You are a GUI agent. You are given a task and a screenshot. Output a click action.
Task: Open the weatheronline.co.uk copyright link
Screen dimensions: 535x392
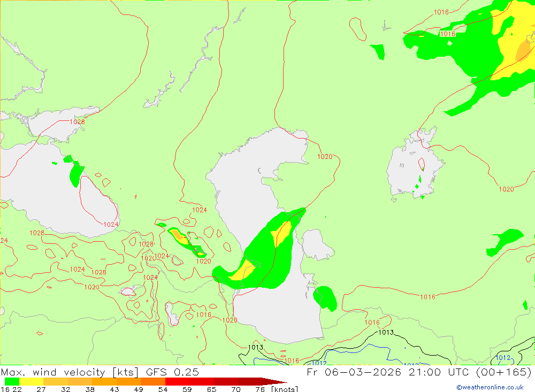pyautogui.click(x=490, y=387)
